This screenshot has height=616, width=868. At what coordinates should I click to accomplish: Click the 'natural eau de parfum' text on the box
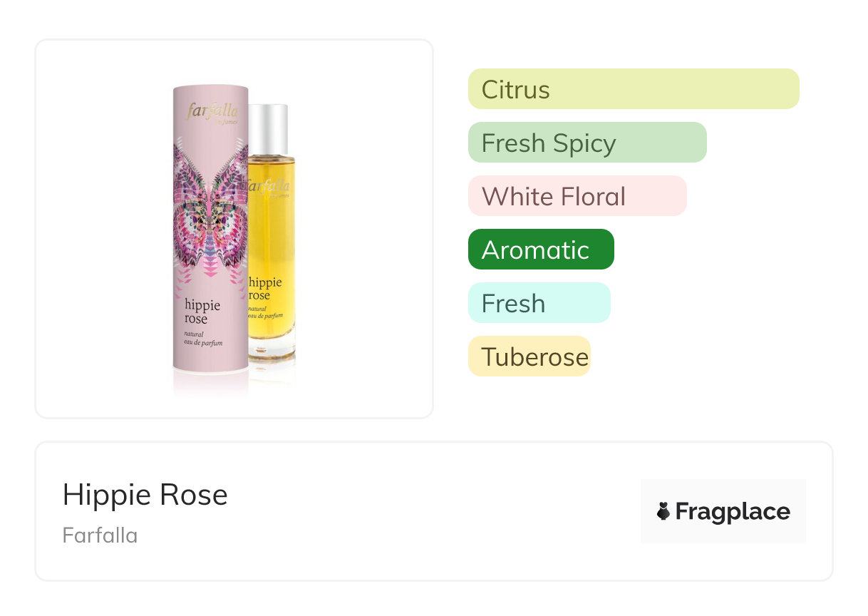203,338
